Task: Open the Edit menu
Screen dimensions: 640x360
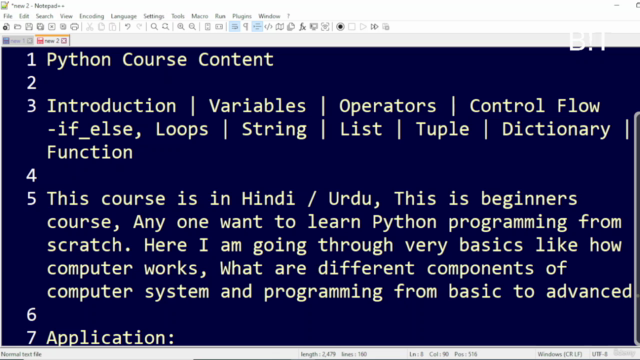Action: click(x=24, y=16)
